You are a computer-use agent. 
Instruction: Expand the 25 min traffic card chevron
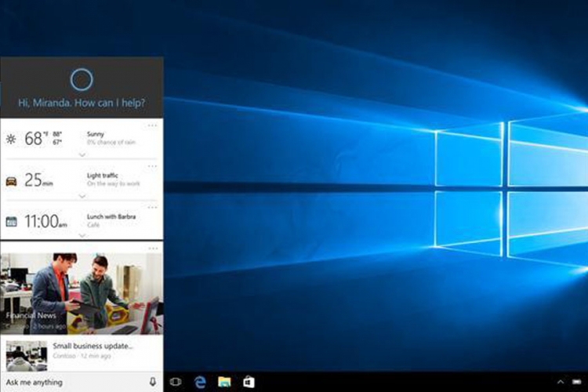point(82,196)
